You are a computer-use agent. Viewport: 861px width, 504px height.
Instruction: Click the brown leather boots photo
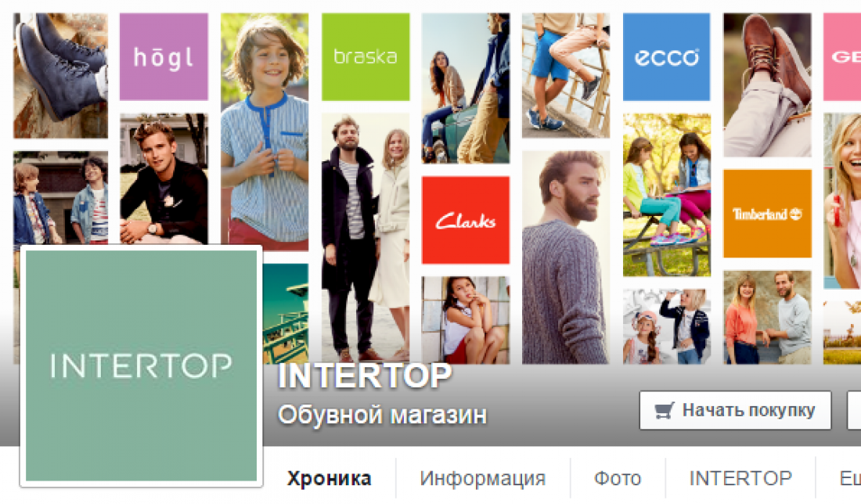[767, 85]
